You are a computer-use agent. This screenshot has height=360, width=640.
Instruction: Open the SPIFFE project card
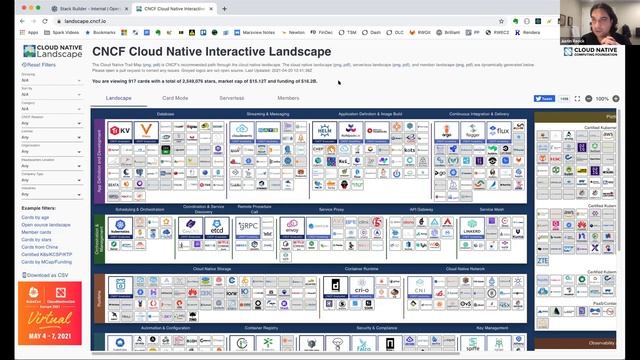click(x=473, y=343)
